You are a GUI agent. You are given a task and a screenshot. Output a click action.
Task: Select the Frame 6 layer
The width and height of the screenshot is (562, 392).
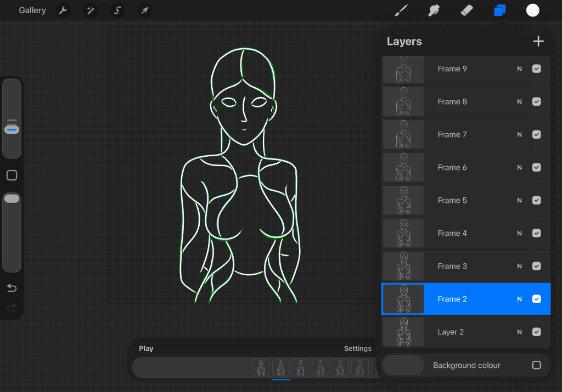[452, 168]
